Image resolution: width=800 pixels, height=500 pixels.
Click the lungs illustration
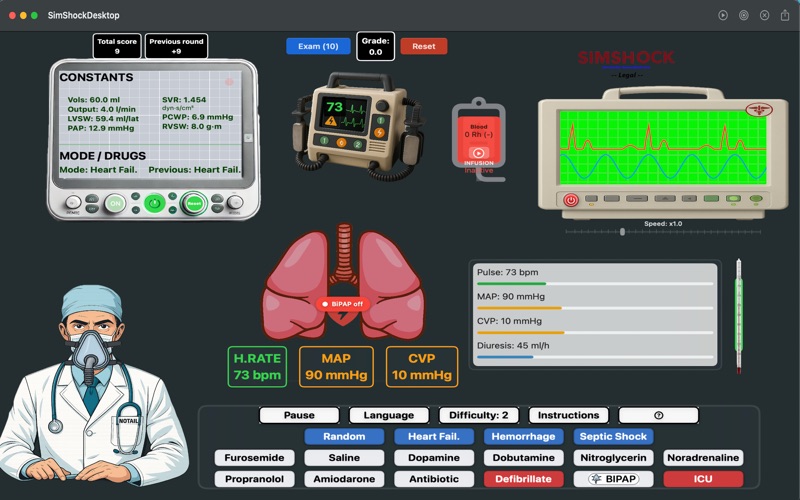(343, 282)
